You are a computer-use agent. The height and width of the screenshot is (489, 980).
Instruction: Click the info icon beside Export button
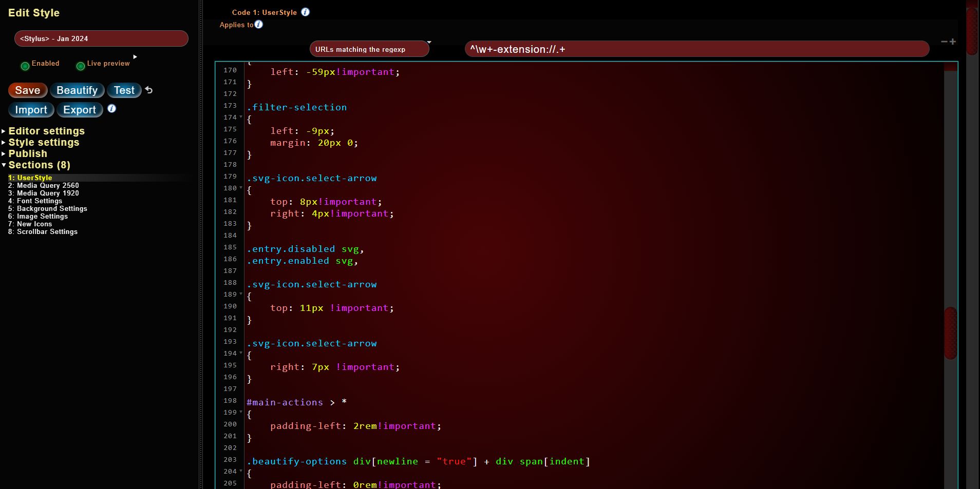[x=111, y=109]
